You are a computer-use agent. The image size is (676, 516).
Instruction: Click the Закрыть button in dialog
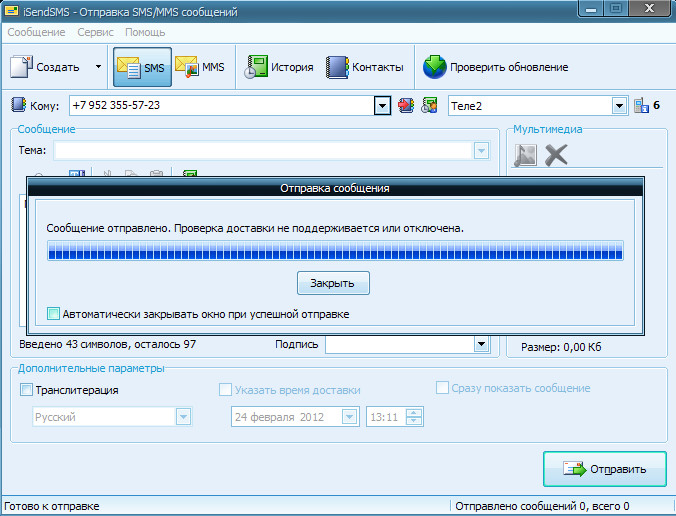pos(333,283)
